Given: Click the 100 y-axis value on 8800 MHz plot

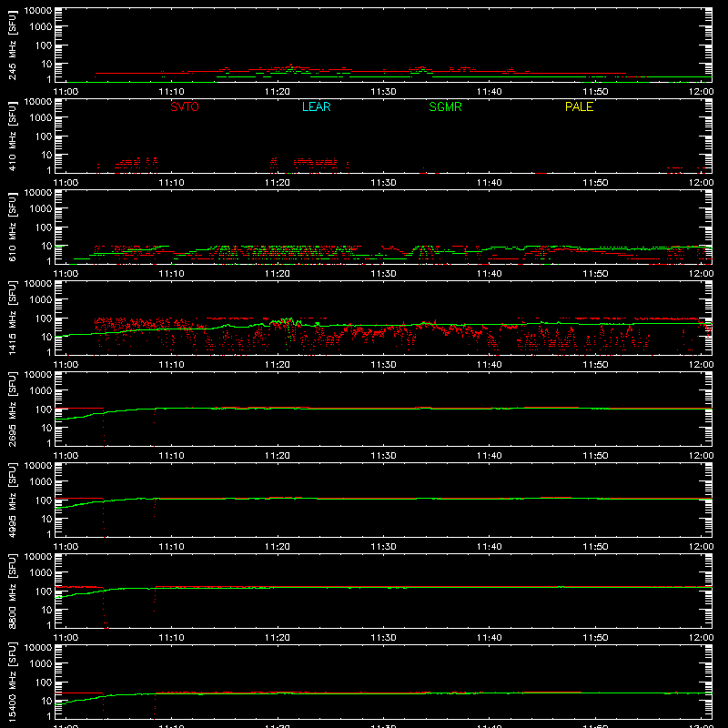Looking at the screenshot, I should click(x=44, y=591).
